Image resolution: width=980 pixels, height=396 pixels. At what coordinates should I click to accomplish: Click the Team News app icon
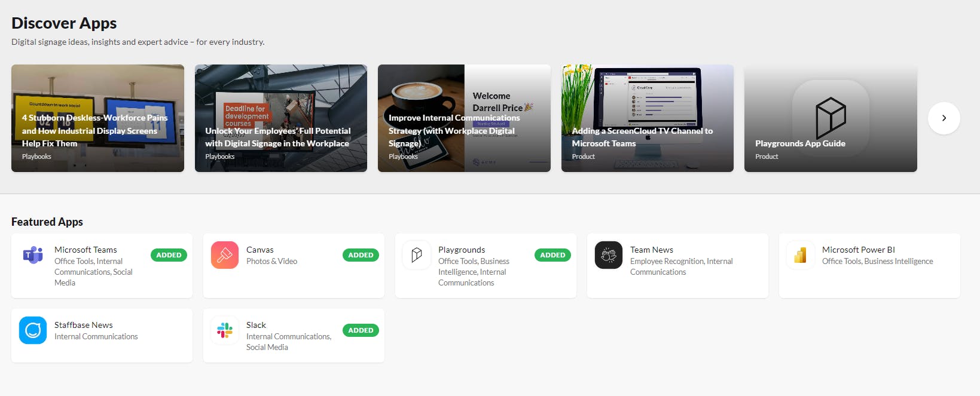tap(609, 255)
